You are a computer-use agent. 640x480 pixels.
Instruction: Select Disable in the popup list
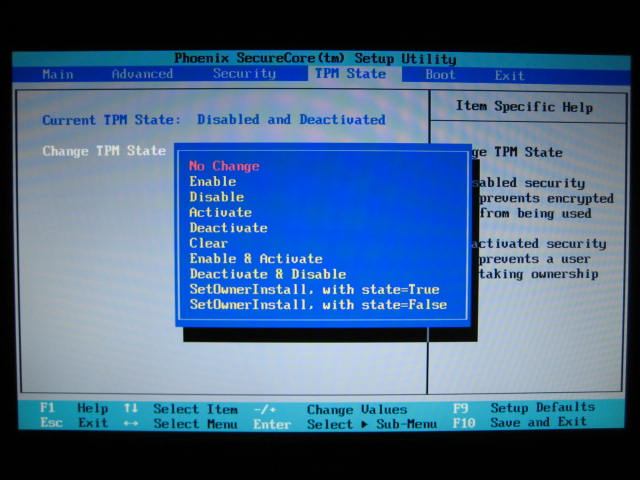pyautogui.click(x=217, y=197)
